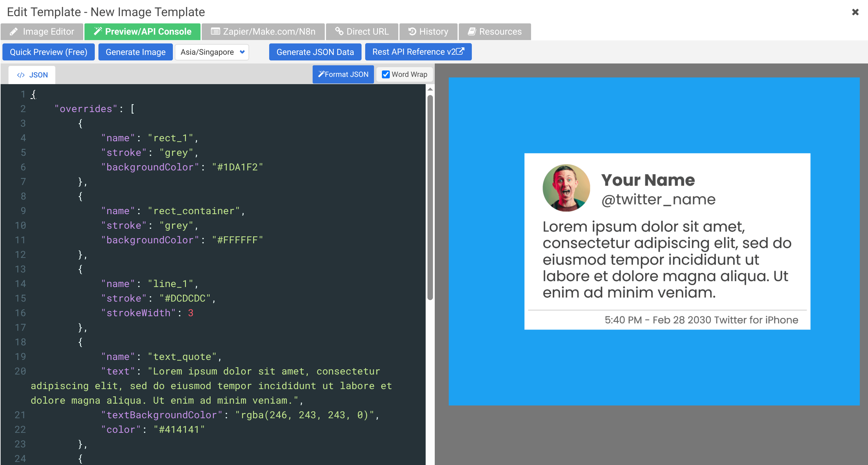Open the Image Editor tab
The height and width of the screenshot is (465, 868).
click(42, 31)
